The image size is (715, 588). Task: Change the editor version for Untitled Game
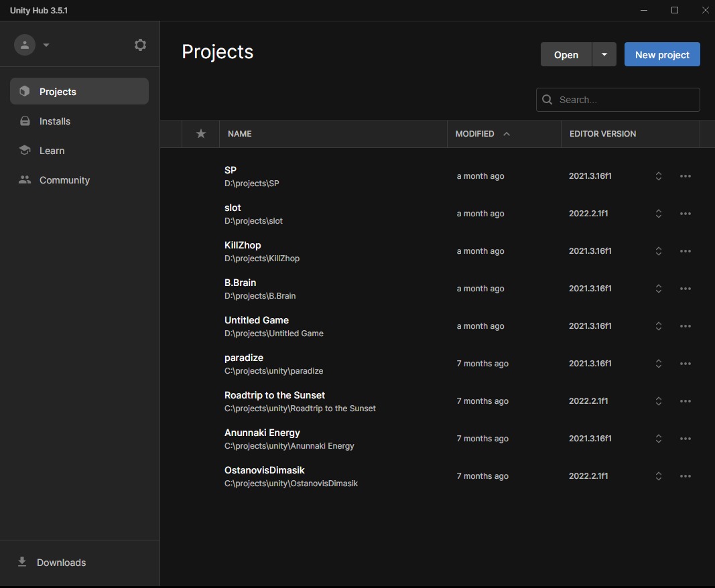pos(659,326)
